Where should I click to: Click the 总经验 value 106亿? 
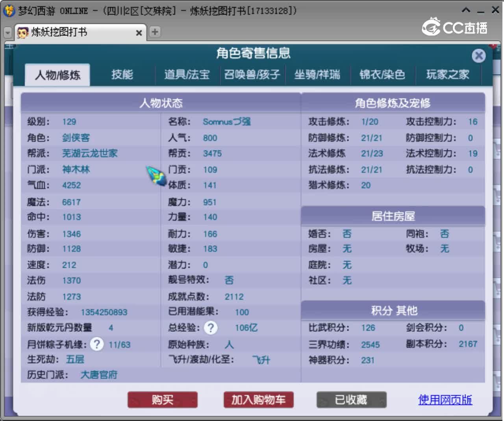point(246,328)
